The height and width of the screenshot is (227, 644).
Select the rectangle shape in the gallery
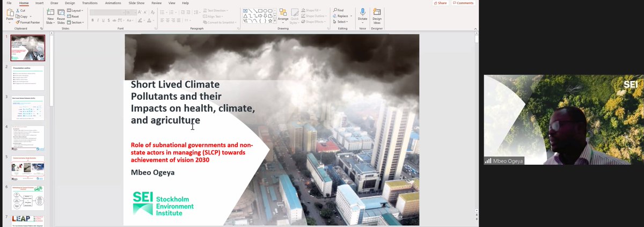[260, 11]
